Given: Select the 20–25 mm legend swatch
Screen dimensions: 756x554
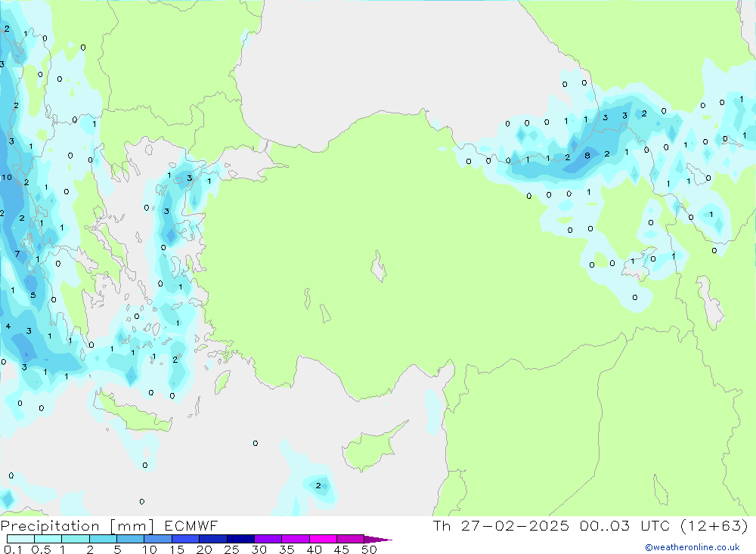Looking at the screenshot, I should 212,539.
